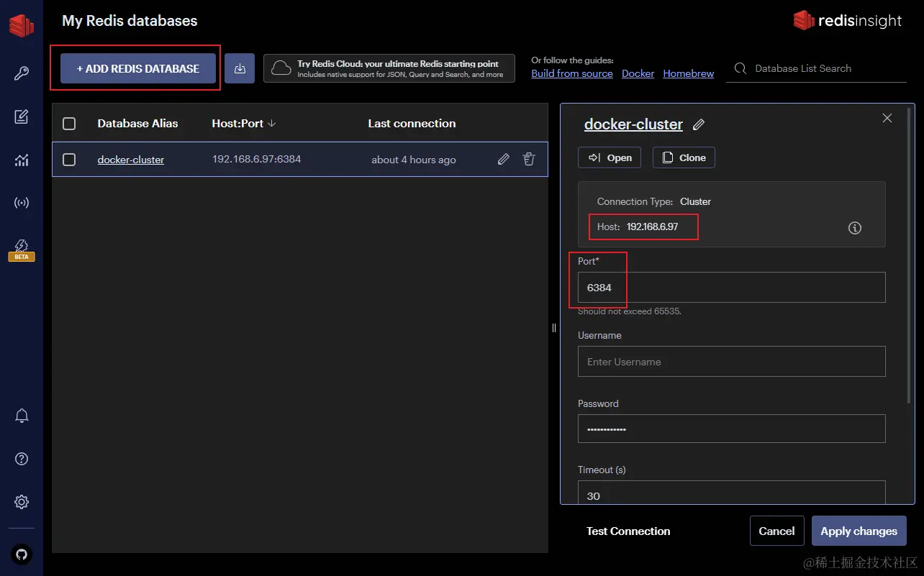The image size is (924, 576).
Task: Show connection info icon beside Host
Action: tap(855, 228)
